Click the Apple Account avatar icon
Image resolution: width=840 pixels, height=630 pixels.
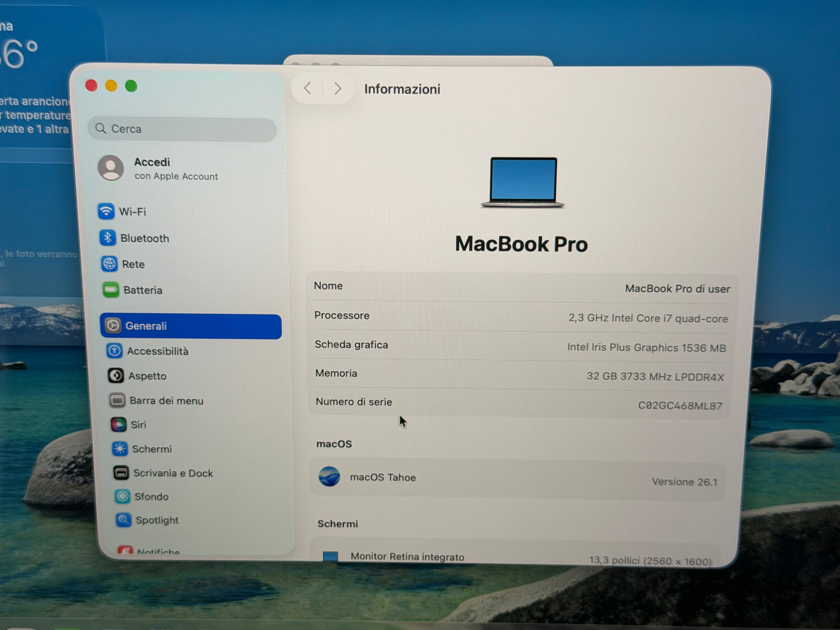pos(110,168)
